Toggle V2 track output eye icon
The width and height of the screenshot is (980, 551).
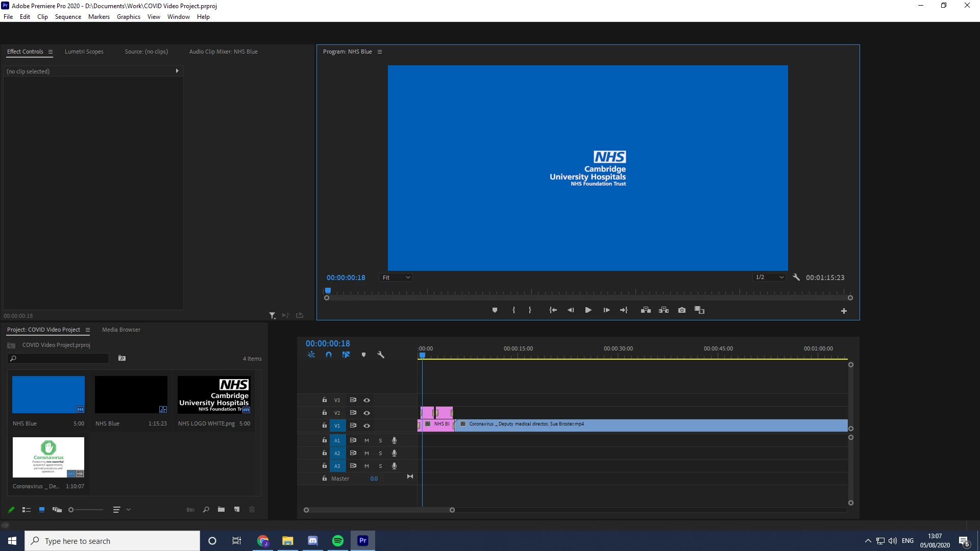click(x=366, y=413)
